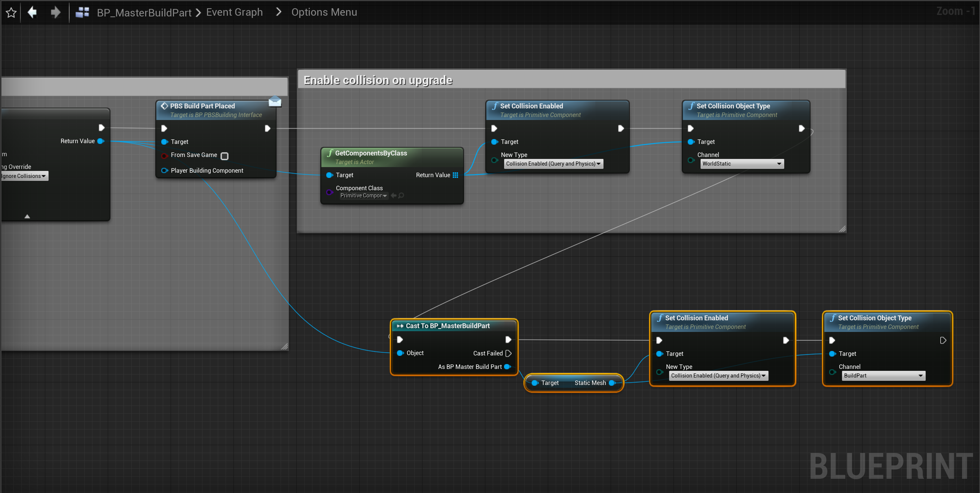Click BP_MasterBuildPart breadcrumb link
This screenshot has width=980, height=493.
point(144,13)
